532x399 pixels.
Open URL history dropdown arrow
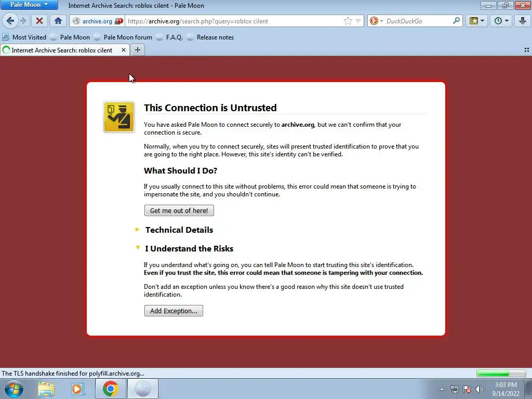pyautogui.click(x=358, y=21)
